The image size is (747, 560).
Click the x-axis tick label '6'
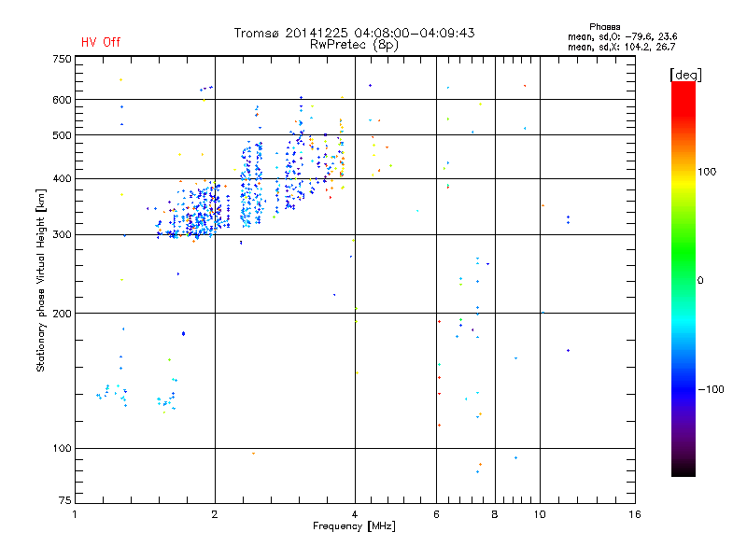coord(436,514)
